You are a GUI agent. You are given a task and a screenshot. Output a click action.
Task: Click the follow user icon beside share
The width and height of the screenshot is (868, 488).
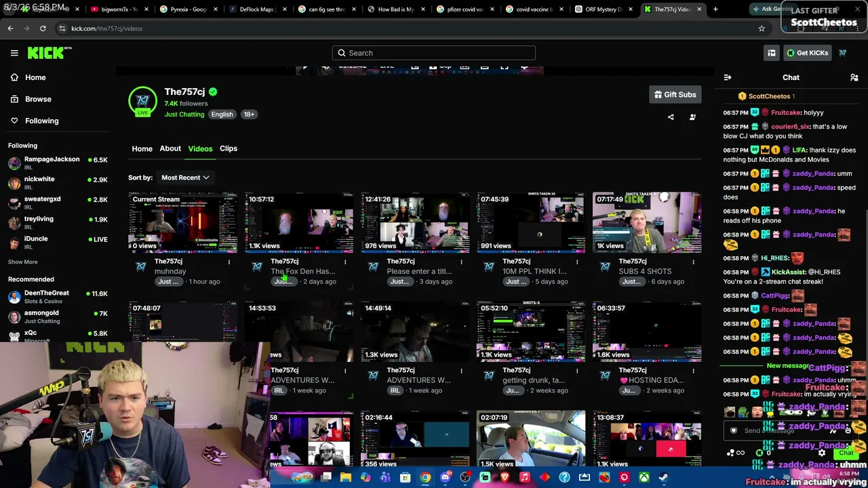pyautogui.click(x=692, y=117)
